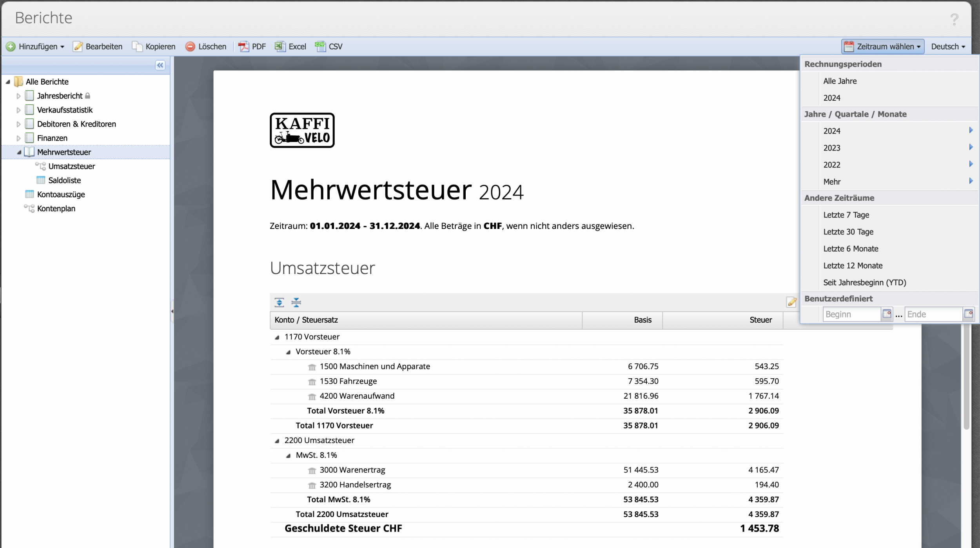The height and width of the screenshot is (548, 980).
Task: Click the pencil edit icon above table
Action: (x=791, y=302)
